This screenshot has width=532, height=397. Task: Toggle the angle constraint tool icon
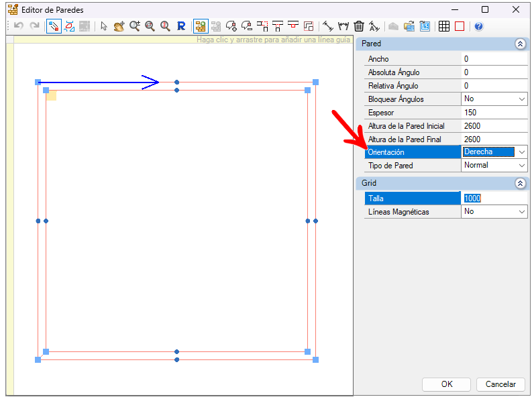69,26
